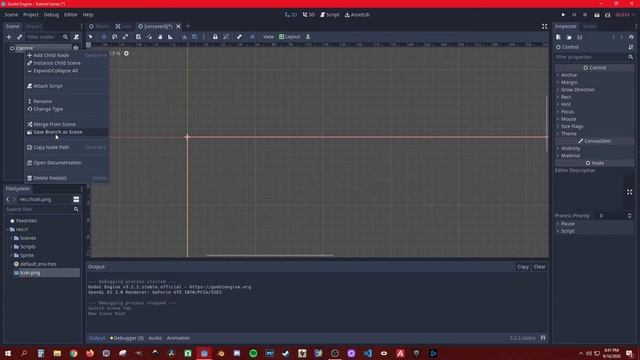Choose Add Child Node in context menu
The width and height of the screenshot is (640, 360).
(x=51, y=55)
